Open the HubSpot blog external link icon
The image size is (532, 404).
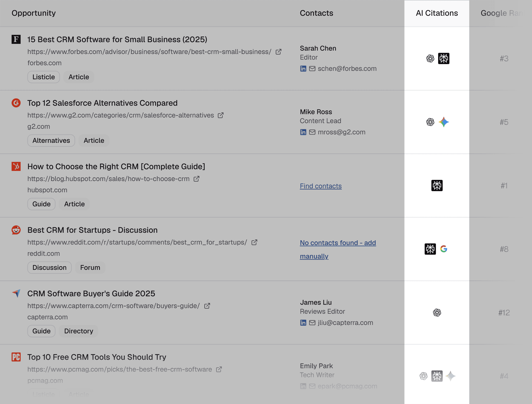tap(196, 179)
